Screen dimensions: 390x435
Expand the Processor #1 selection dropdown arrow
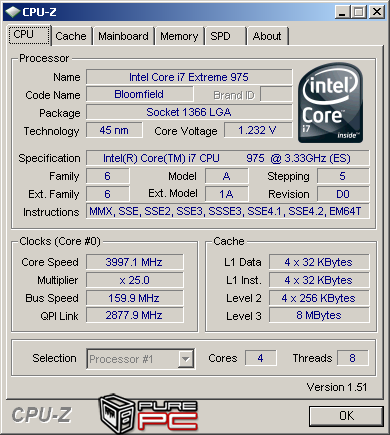[x=185, y=359]
